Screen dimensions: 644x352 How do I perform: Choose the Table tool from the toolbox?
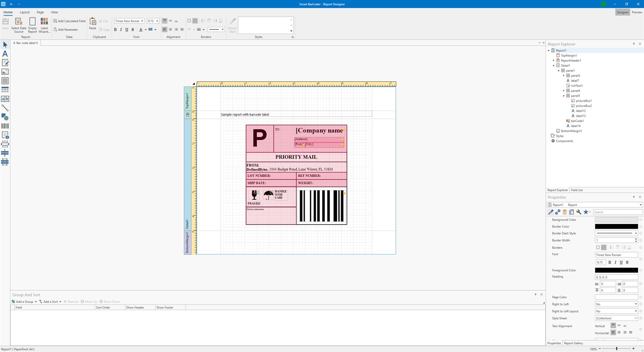(x=5, y=89)
